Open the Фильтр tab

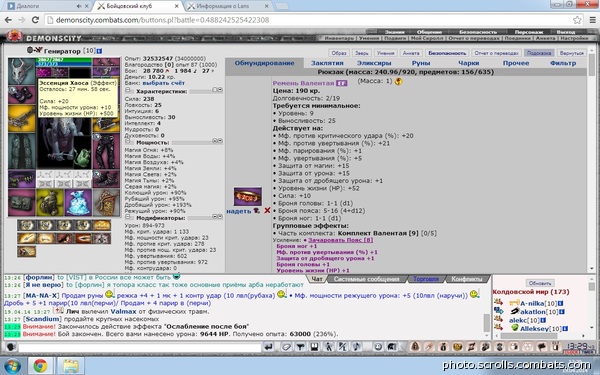point(563,63)
